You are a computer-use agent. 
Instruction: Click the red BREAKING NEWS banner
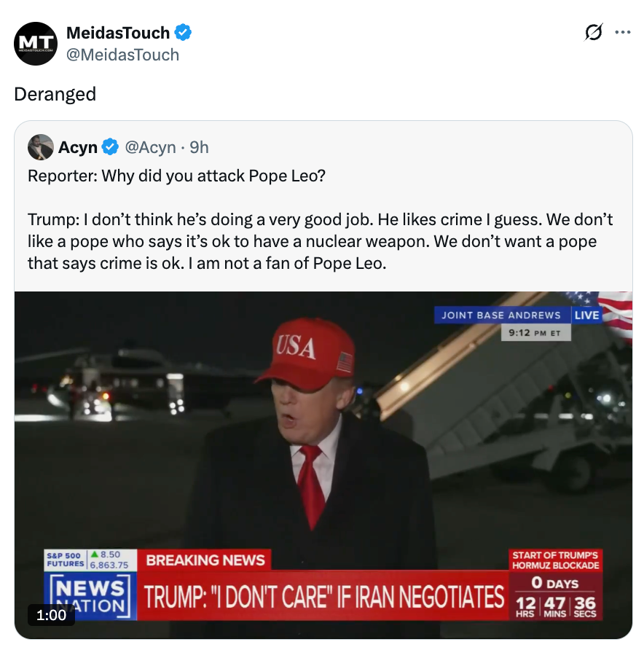click(x=205, y=560)
